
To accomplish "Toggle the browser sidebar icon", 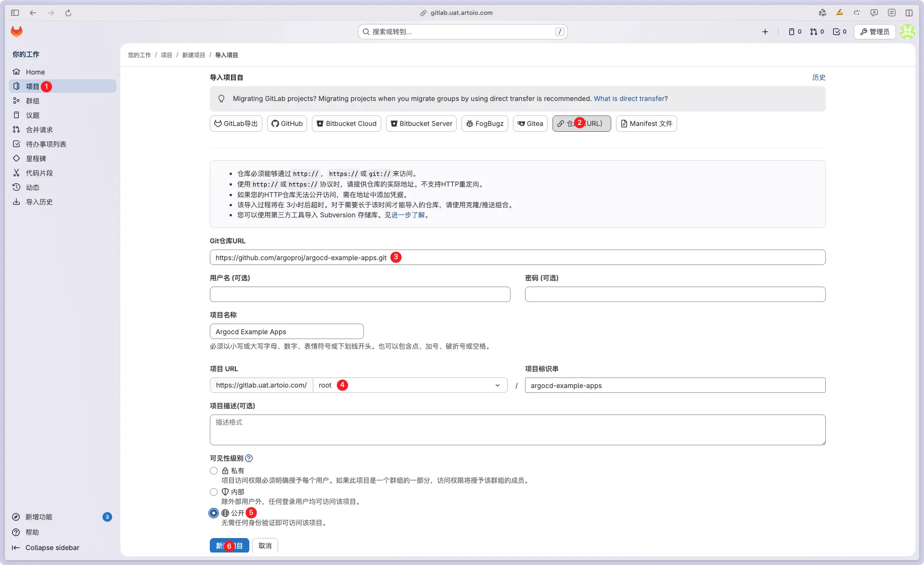I will pos(15,13).
